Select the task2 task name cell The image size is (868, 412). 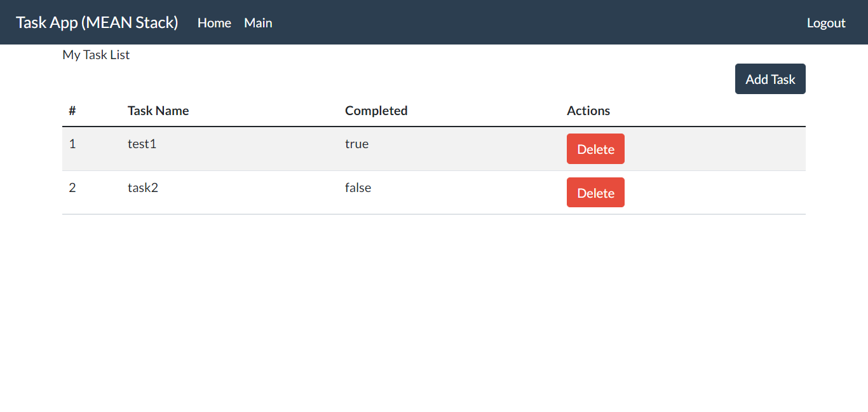[229, 193]
